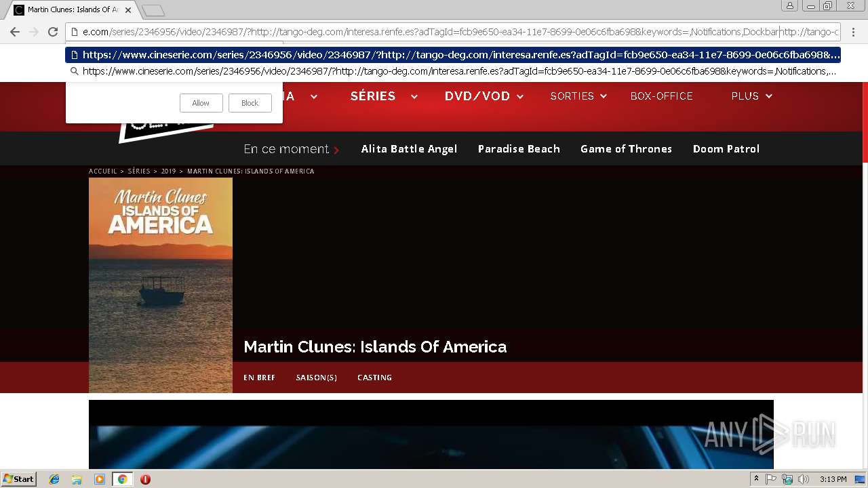This screenshot has height=488, width=868.
Task: Expand the SORTIES dropdown chevron
Action: (603, 97)
